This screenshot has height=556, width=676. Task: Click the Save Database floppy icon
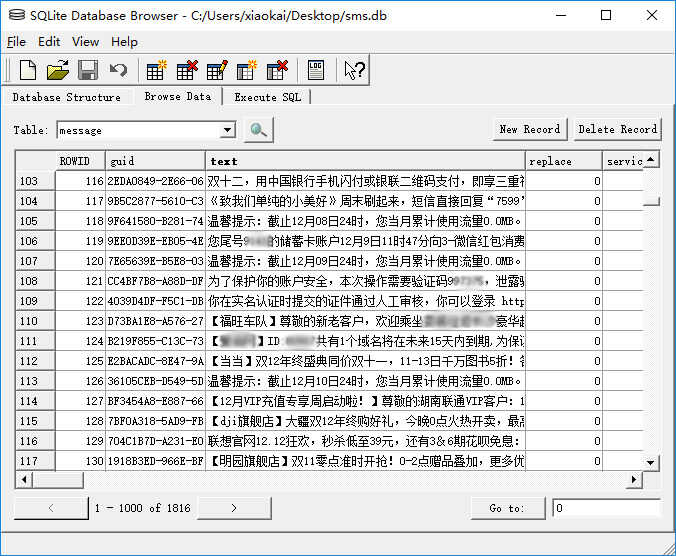(88, 70)
